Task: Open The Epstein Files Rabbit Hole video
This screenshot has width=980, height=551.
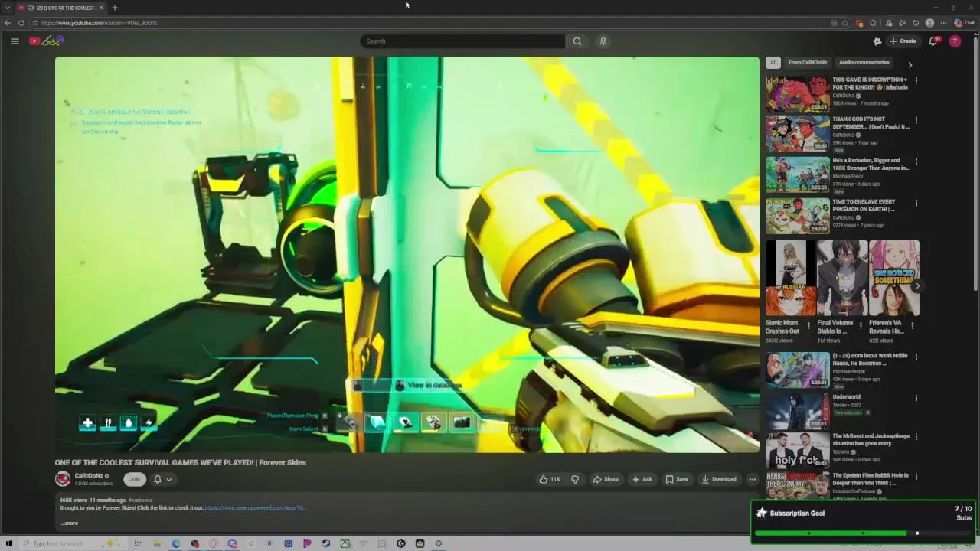Action: [797, 487]
